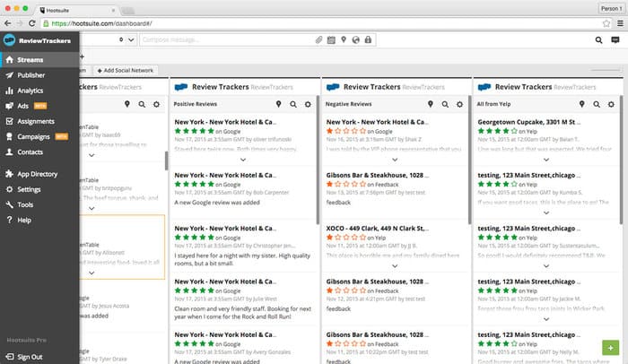Click All from Yelp stream scrollbar
The width and height of the screenshot is (628, 364).
[x=621, y=160]
